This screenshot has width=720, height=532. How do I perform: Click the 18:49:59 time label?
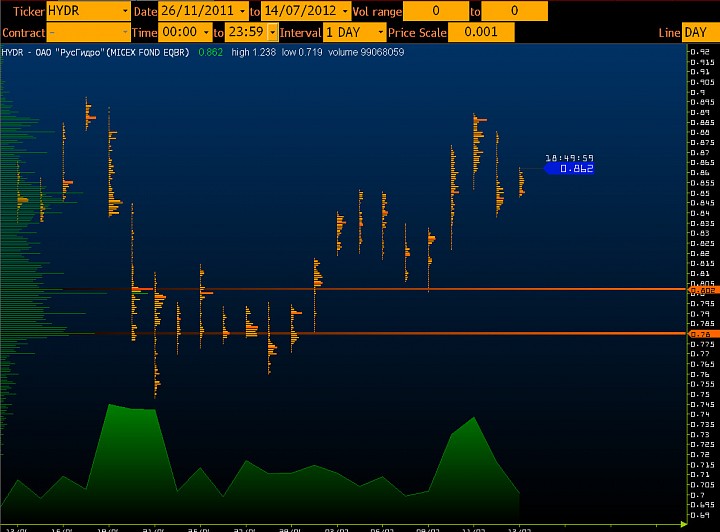point(569,158)
